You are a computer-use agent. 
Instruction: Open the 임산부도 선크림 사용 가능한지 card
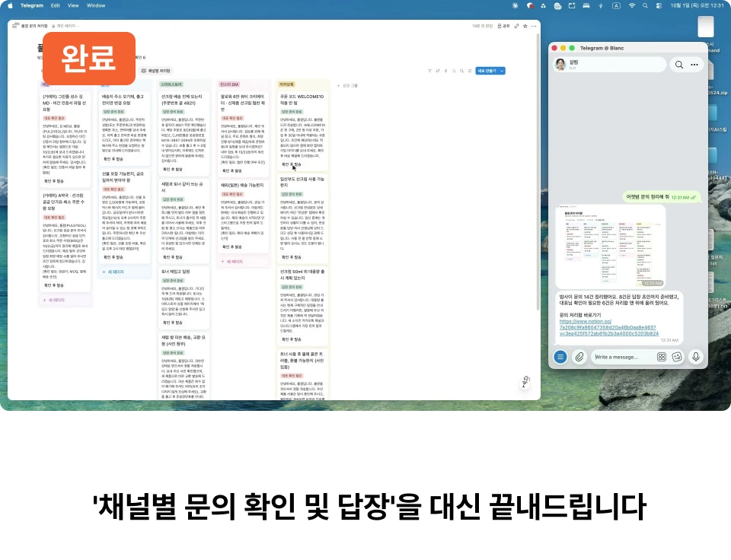pos(302,218)
